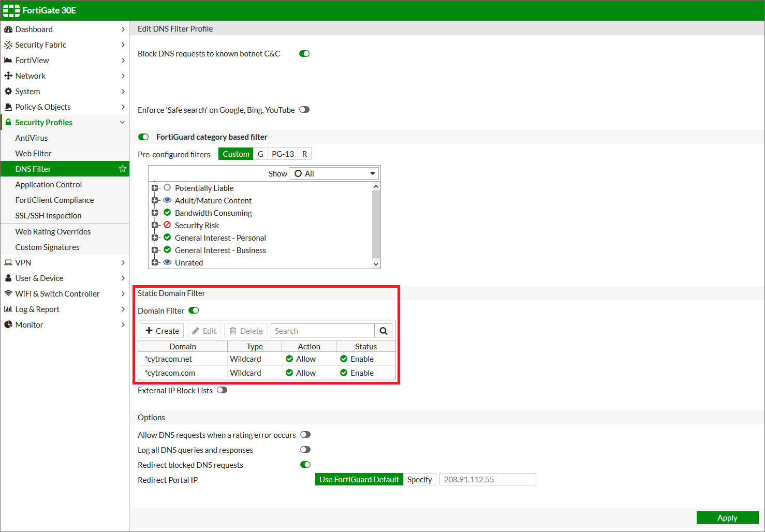This screenshot has width=765, height=532.
Task: Open Web Filter in the sidebar
Action: click(33, 154)
